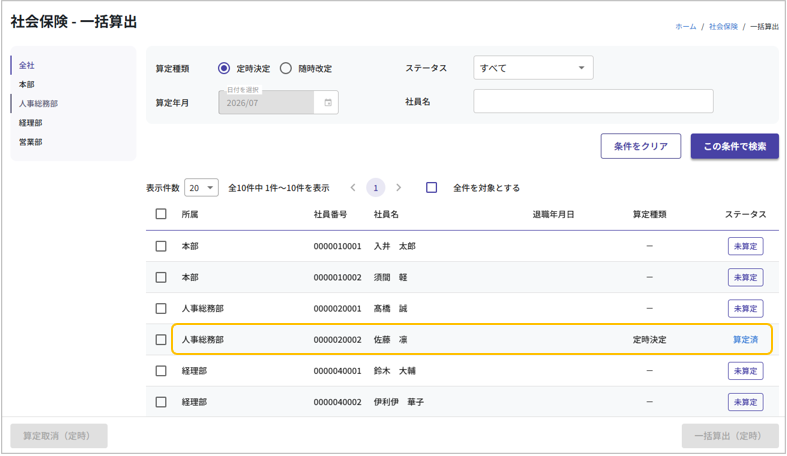Choose 全社 in the left sidebar
Screen dimensions: 787x456
(x=27, y=66)
